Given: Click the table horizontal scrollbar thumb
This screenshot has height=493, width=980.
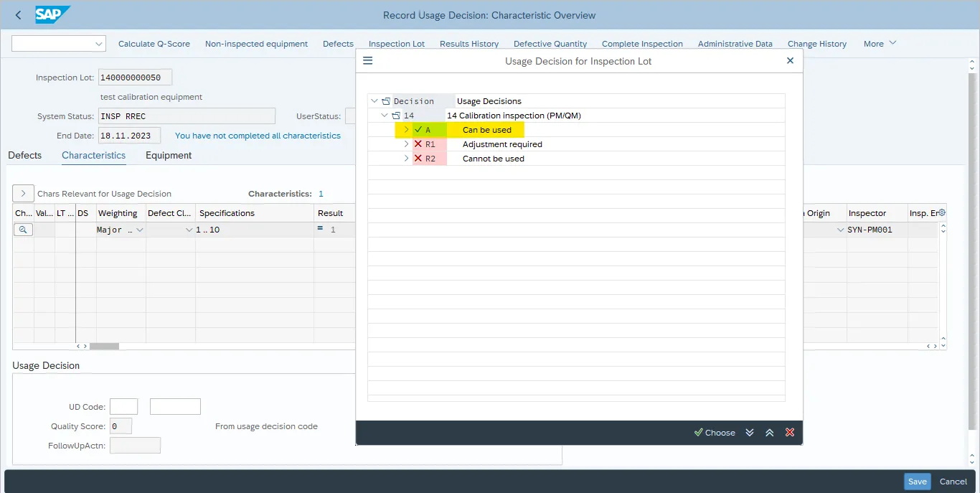Looking at the screenshot, I should tap(104, 346).
